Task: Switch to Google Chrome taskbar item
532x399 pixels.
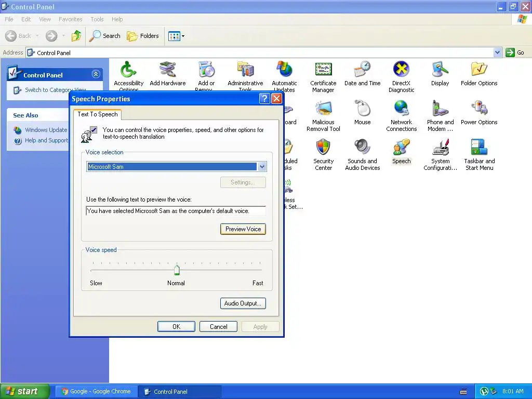Action: point(96,391)
